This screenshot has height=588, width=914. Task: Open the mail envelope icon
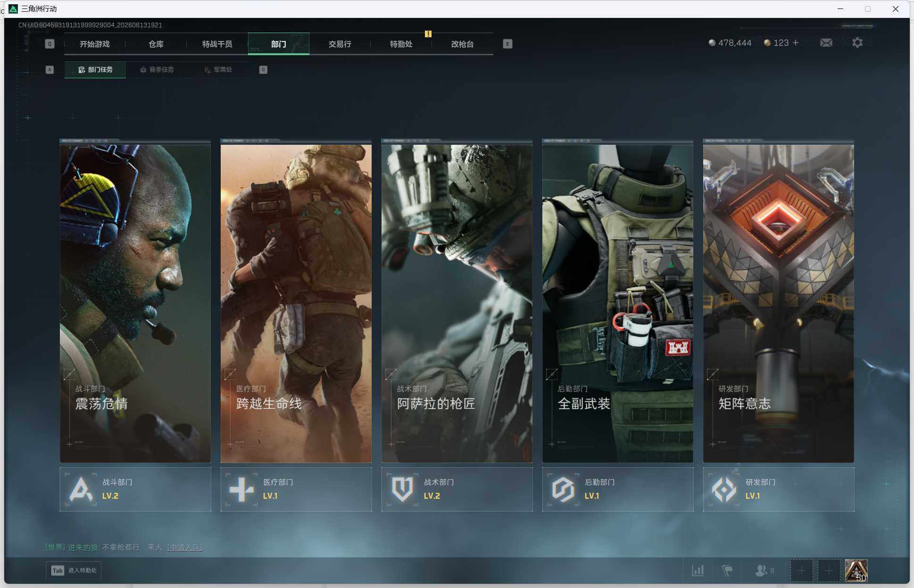(826, 43)
